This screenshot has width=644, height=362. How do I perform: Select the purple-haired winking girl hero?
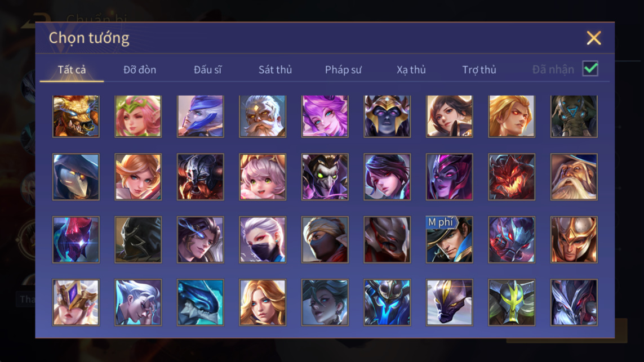[x=325, y=116]
